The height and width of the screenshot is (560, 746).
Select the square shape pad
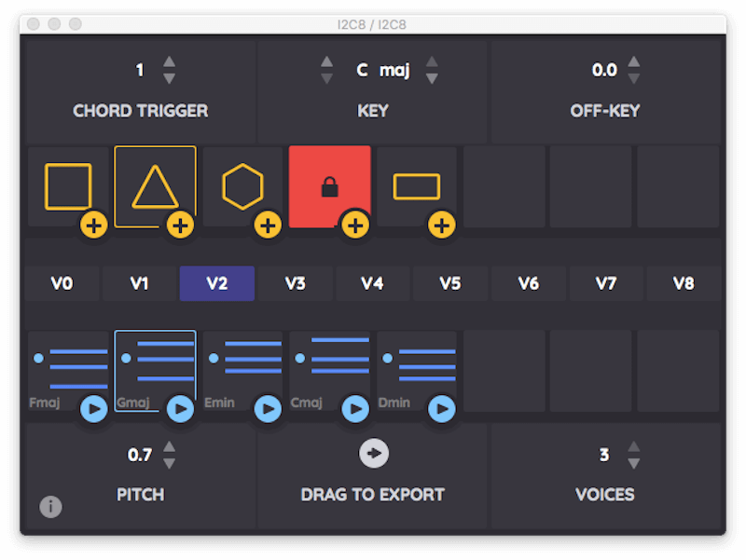tap(67, 184)
